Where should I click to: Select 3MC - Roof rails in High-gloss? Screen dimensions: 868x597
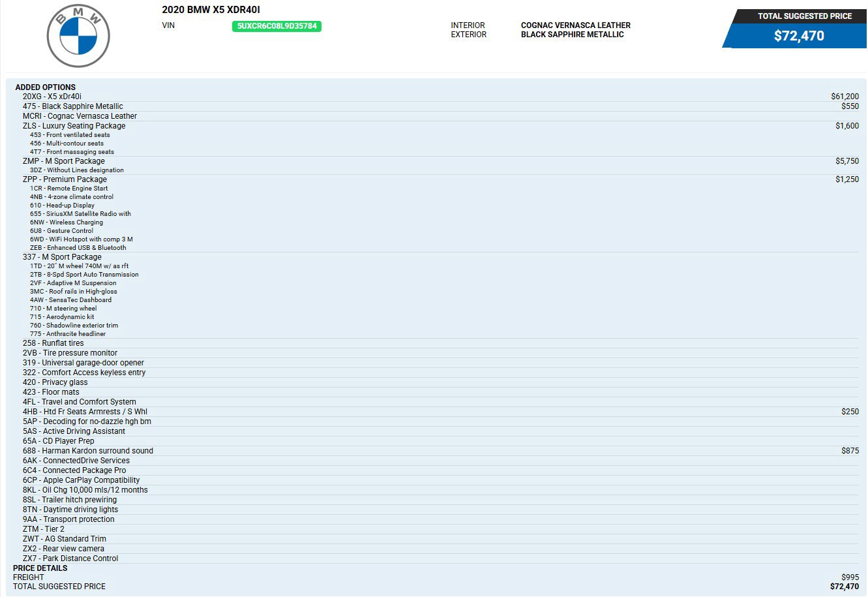(x=73, y=292)
